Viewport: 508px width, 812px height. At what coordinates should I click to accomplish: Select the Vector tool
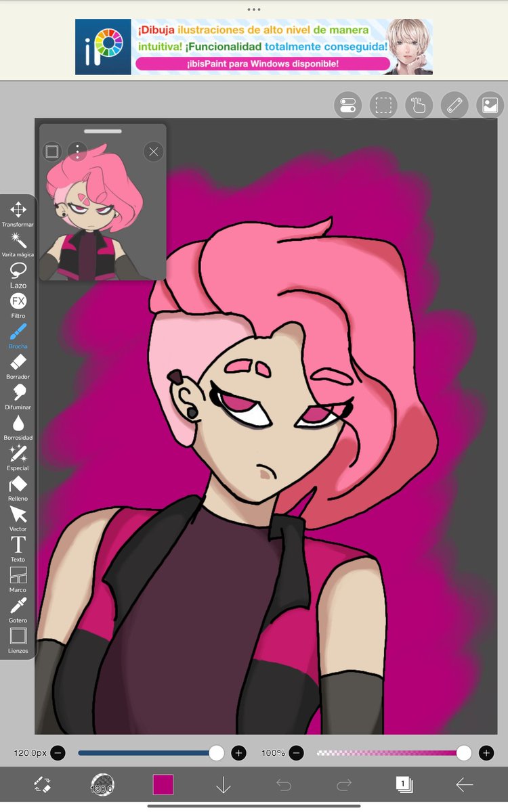point(18,518)
